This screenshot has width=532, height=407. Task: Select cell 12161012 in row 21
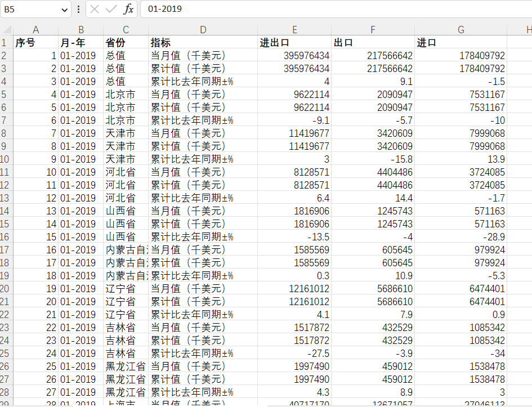294,302
